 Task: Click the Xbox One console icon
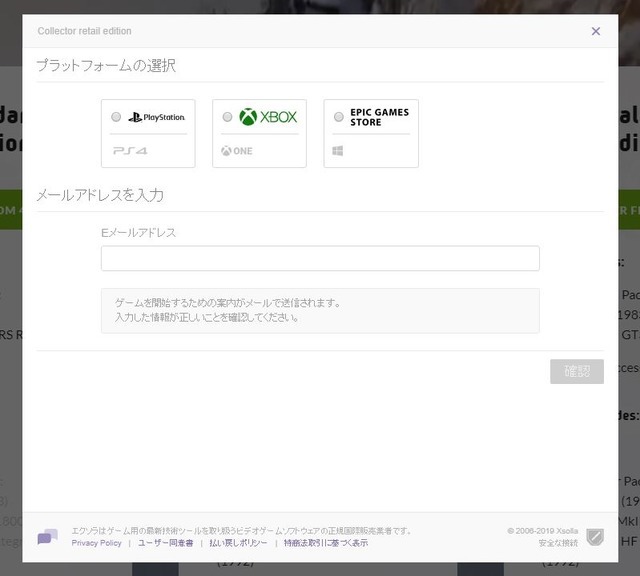point(237,151)
